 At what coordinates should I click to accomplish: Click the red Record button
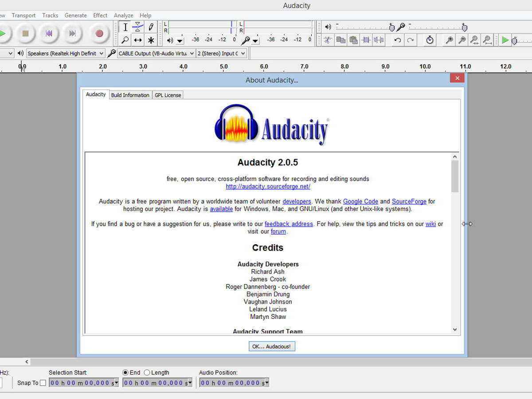click(x=99, y=33)
